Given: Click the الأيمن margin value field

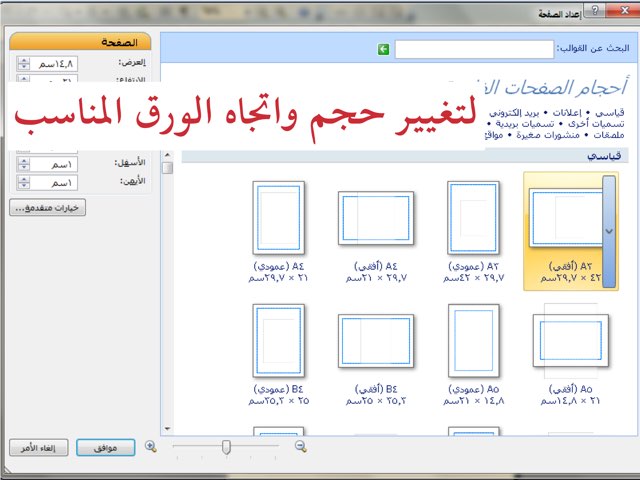Looking at the screenshot, I should point(54,182).
